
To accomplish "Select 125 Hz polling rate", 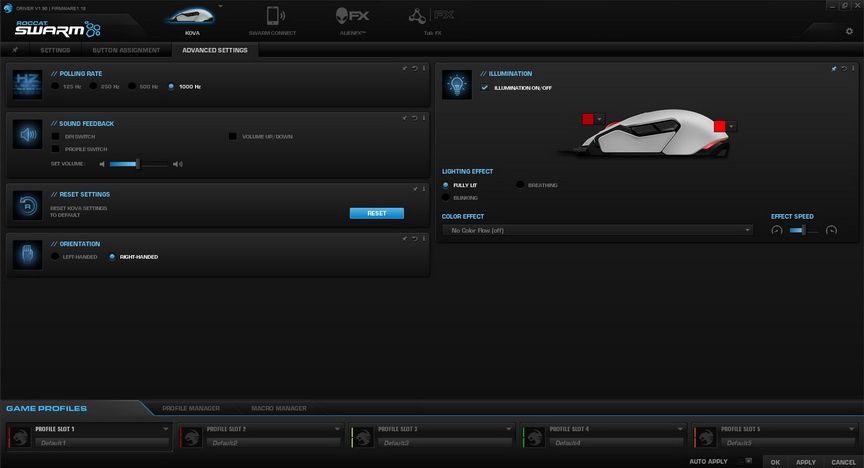I will click(55, 87).
